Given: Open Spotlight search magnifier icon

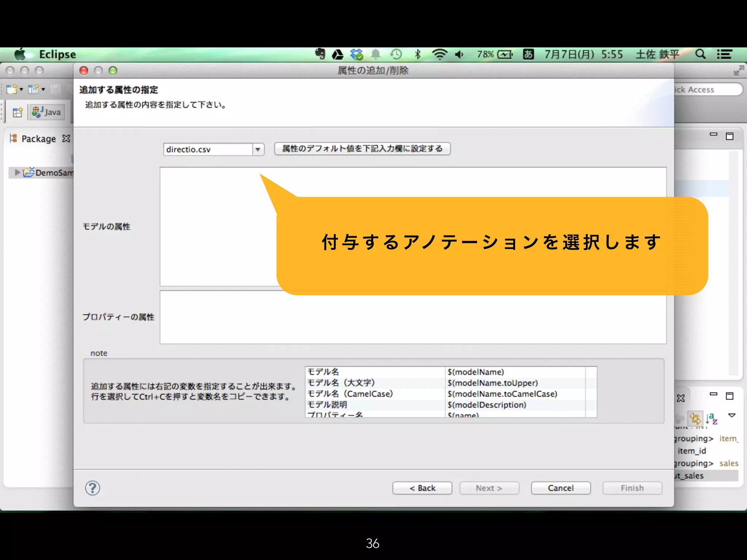Looking at the screenshot, I should [x=700, y=54].
